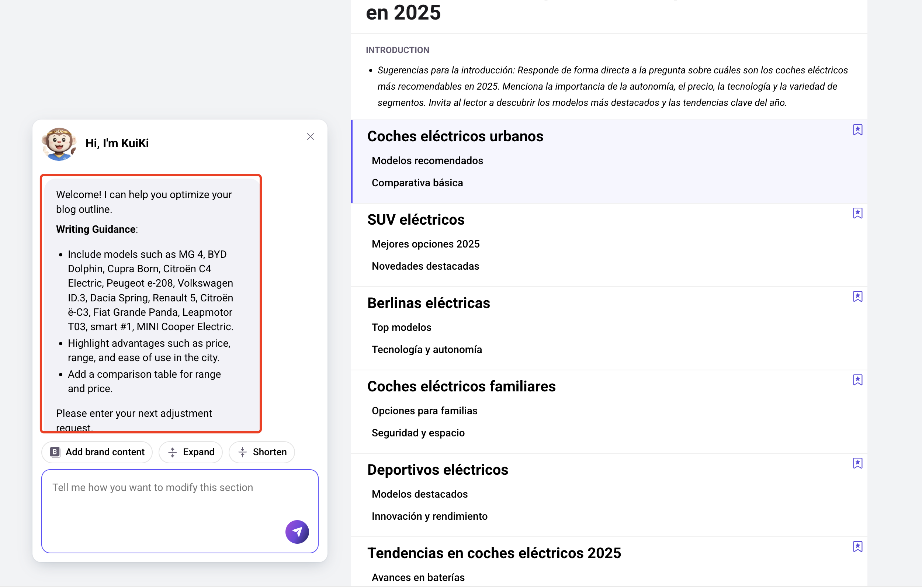Screen dimensions: 922x588
Task: Bookmark the SUV eléctricos section
Action: coord(858,213)
